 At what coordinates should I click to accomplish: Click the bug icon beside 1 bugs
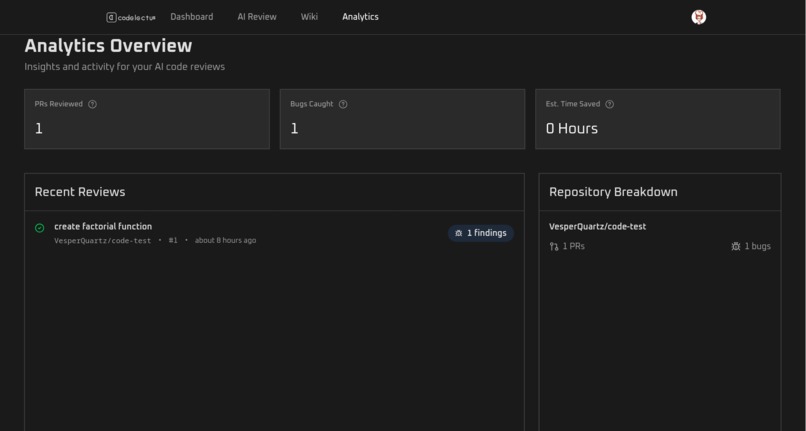pyautogui.click(x=736, y=246)
